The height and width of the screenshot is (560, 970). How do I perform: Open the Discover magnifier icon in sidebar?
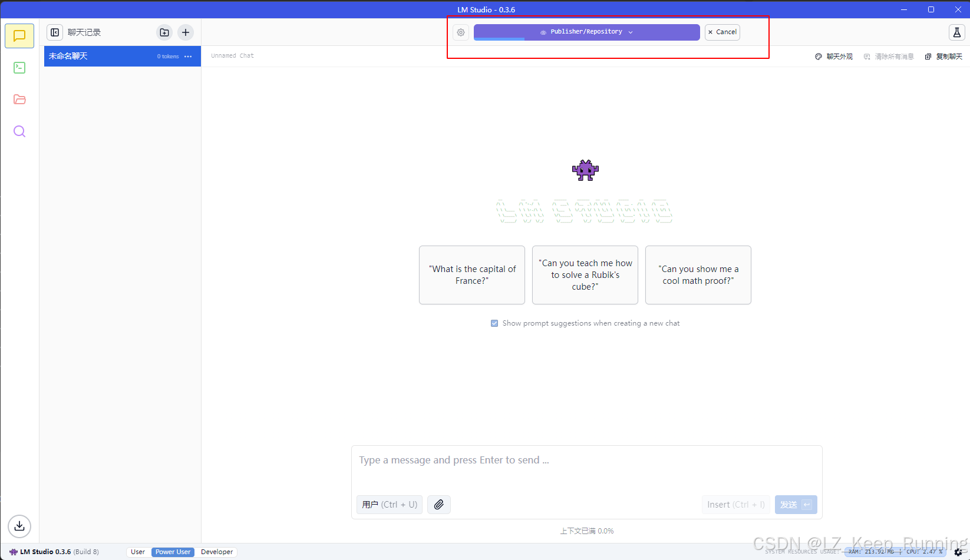pos(19,131)
